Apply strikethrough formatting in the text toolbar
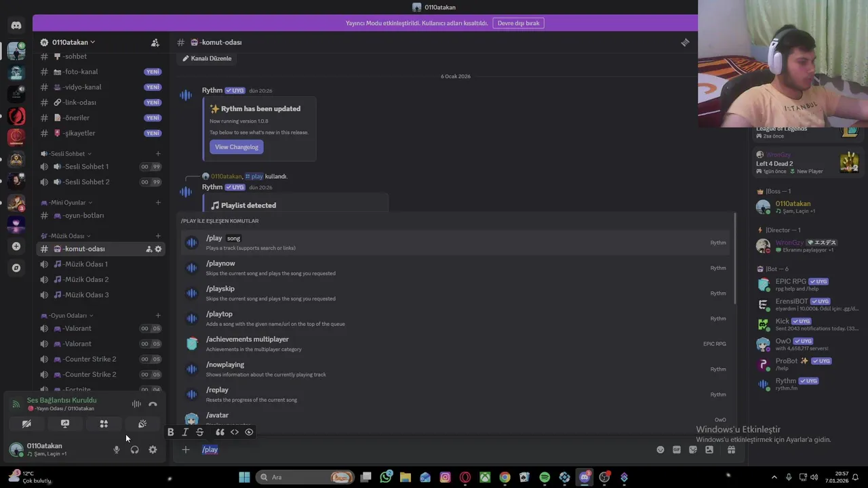The height and width of the screenshot is (488, 868). (199, 432)
